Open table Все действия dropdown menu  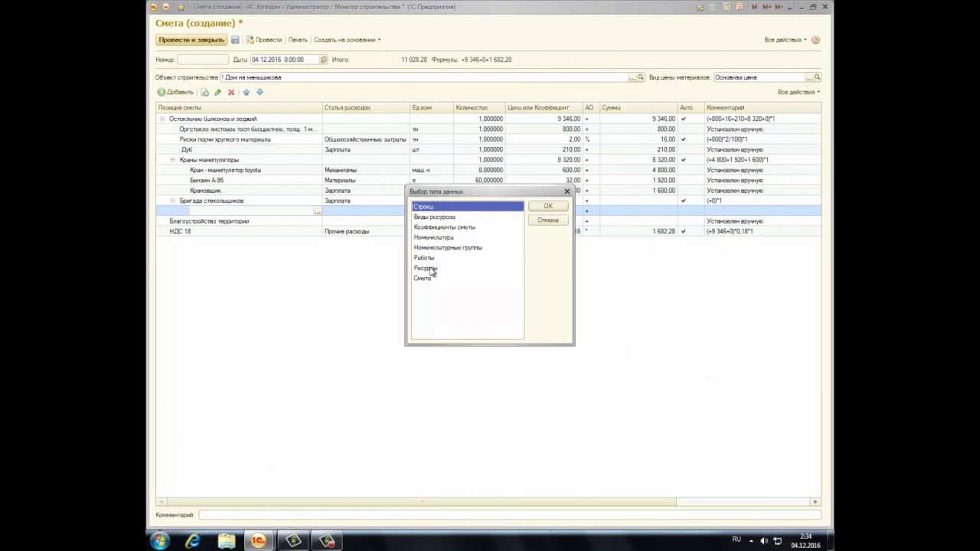799,92
